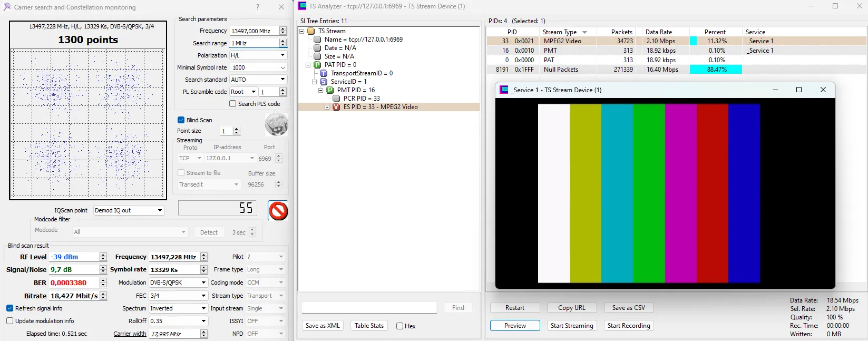Click the ServiceID = 1 icon

(324, 82)
